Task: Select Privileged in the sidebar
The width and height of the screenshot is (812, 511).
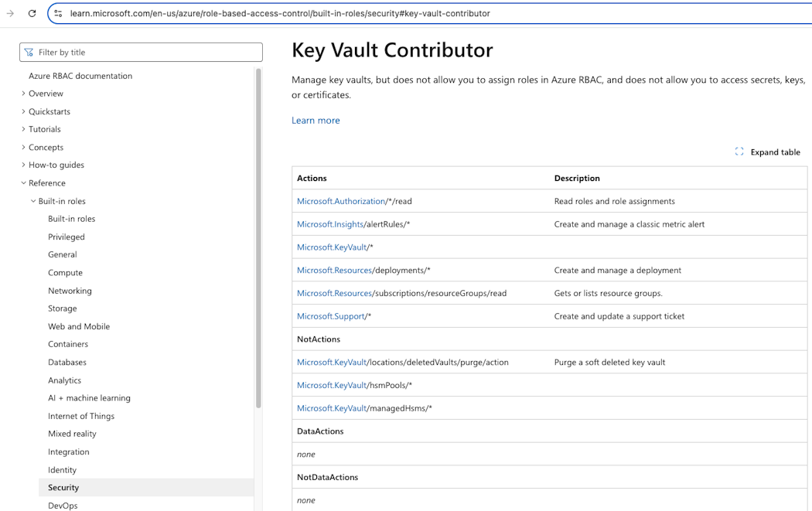Action: (x=67, y=237)
